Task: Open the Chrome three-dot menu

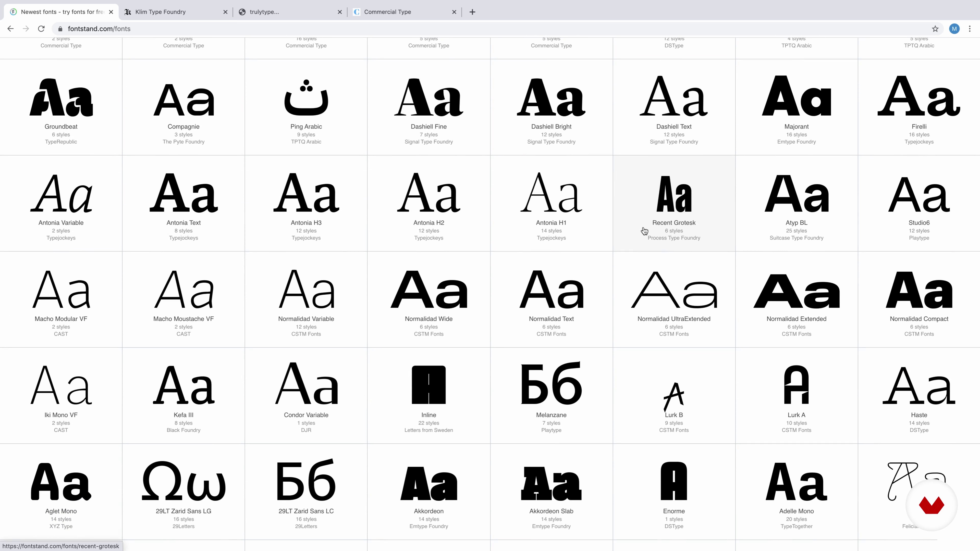Action: 970,29
